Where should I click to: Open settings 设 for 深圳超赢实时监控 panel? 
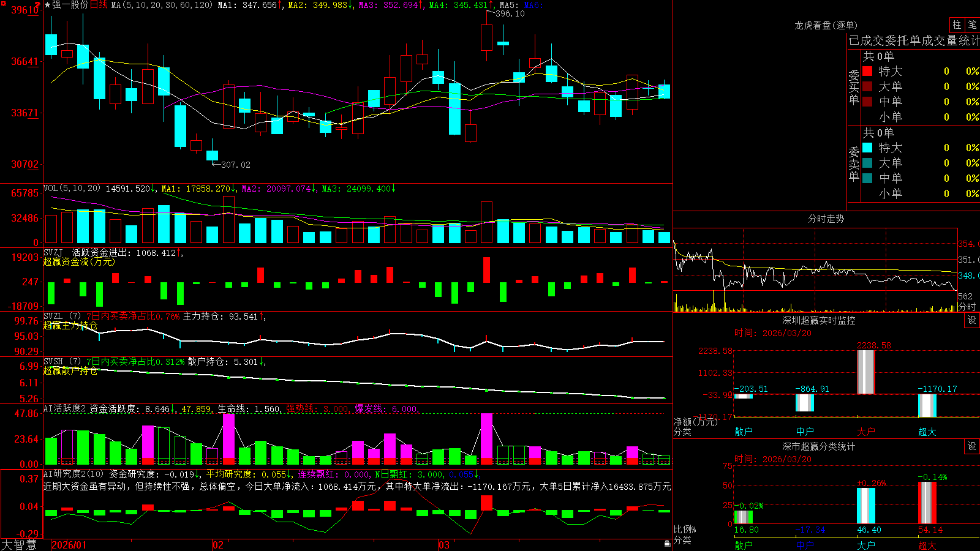(972, 320)
